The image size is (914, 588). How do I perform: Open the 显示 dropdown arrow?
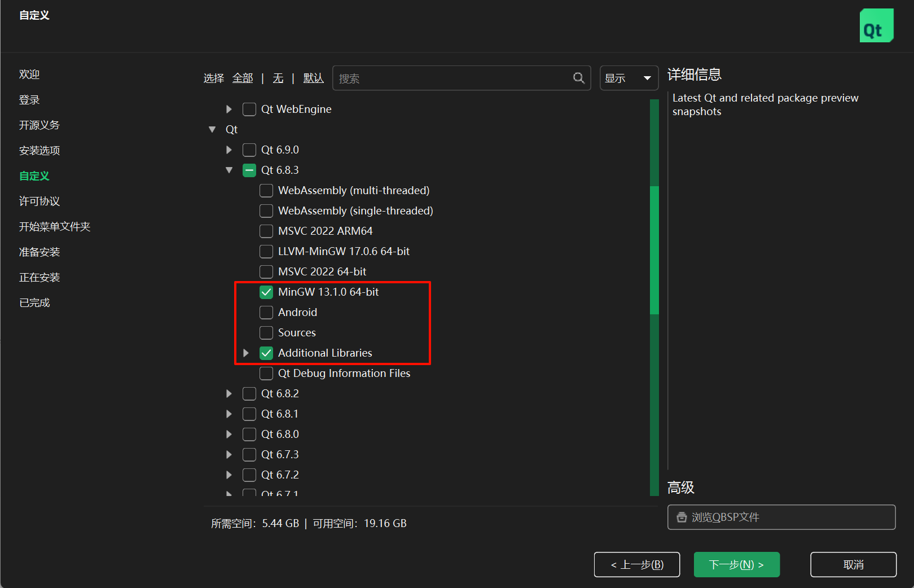[x=645, y=78]
